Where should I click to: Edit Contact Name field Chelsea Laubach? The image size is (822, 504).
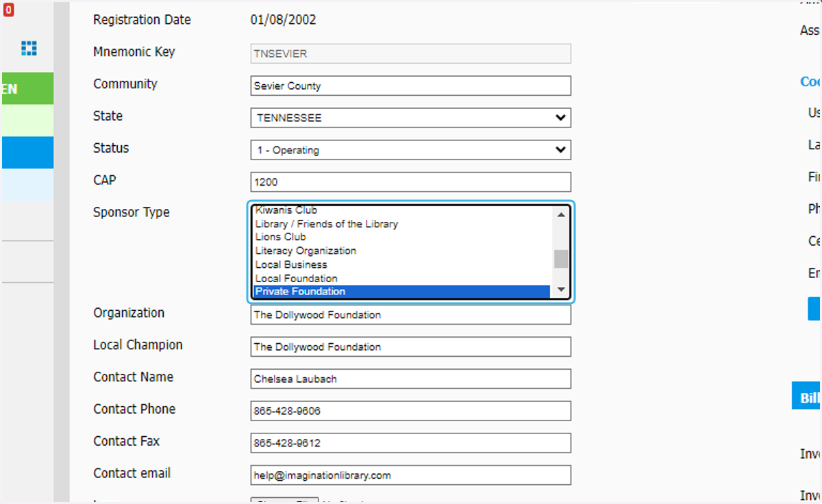pos(410,379)
